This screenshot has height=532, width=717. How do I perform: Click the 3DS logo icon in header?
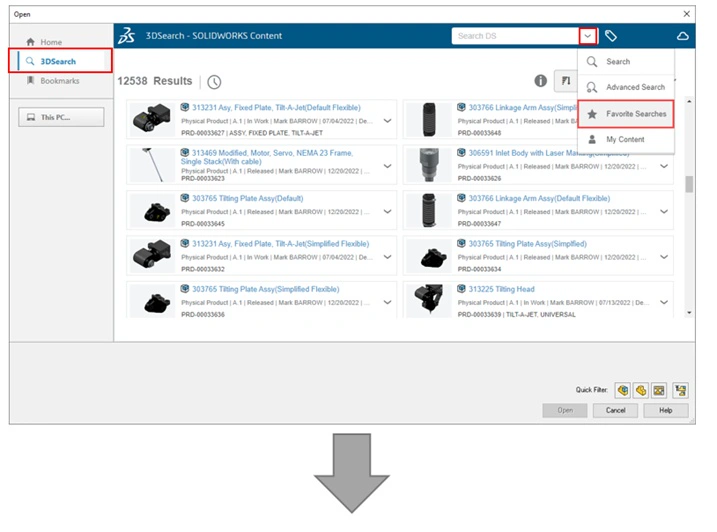(x=127, y=36)
